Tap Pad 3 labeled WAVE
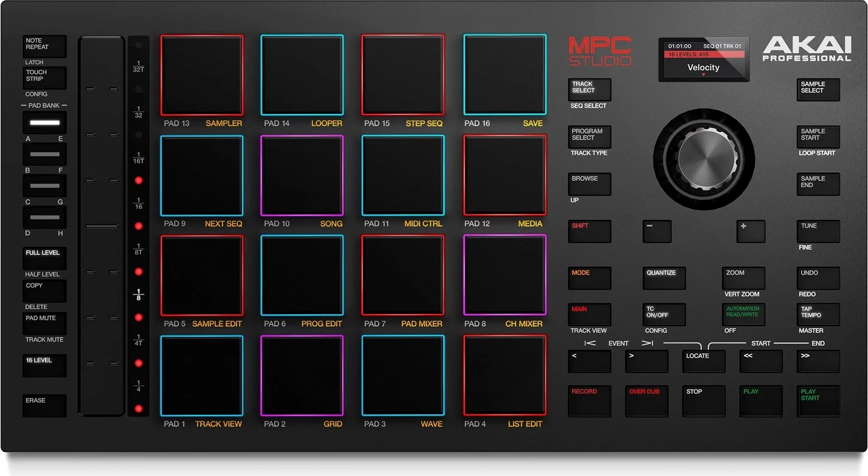 click(x=403, y=375)
